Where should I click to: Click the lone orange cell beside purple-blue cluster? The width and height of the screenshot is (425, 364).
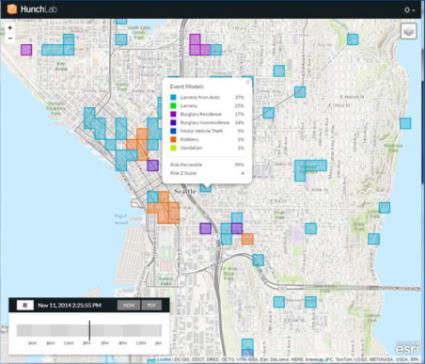click(247, 239)
